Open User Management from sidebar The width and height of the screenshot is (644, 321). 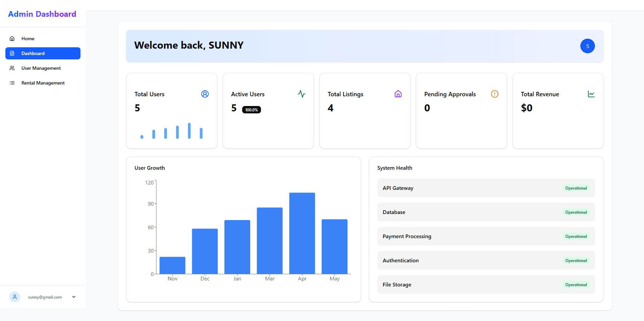point(43,68)
